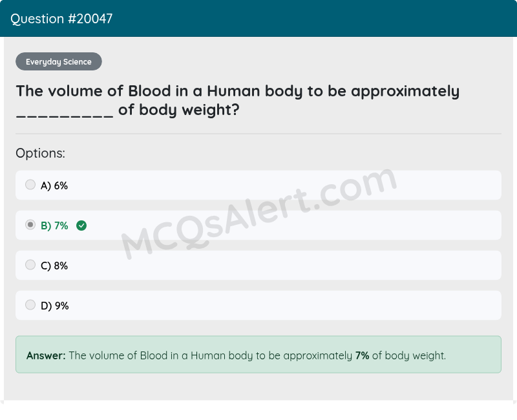
Task: Select the radio button for option A
Action: click(x=30, y=185)
